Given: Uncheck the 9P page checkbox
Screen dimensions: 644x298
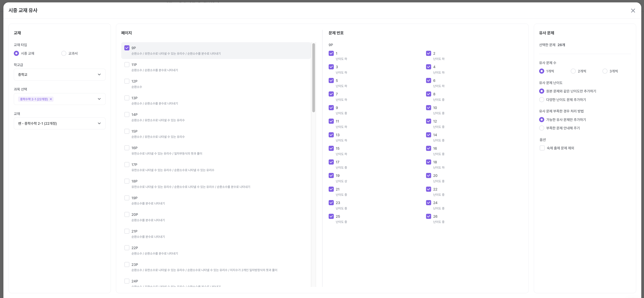Looking at the screenshot, I should pos(127,48).
